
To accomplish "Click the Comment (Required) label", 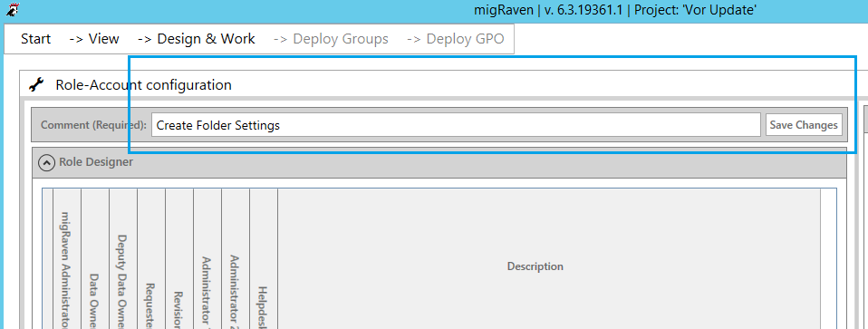I will click(x=93, y=125).
